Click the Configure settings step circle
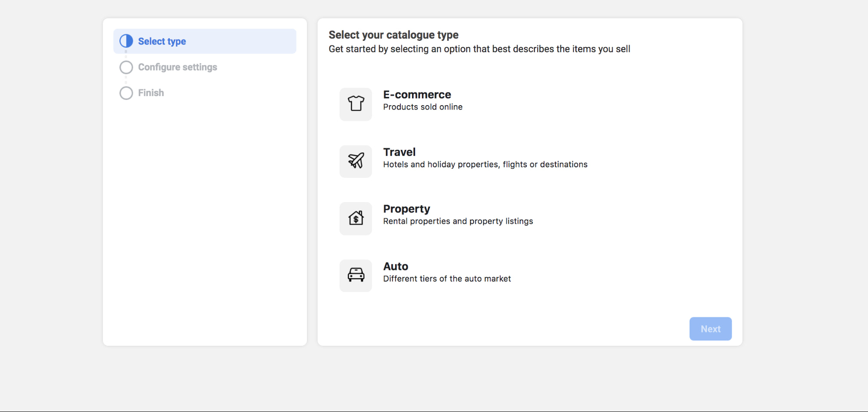The width and height of the screenshot is (868, 412). [126, 67]
